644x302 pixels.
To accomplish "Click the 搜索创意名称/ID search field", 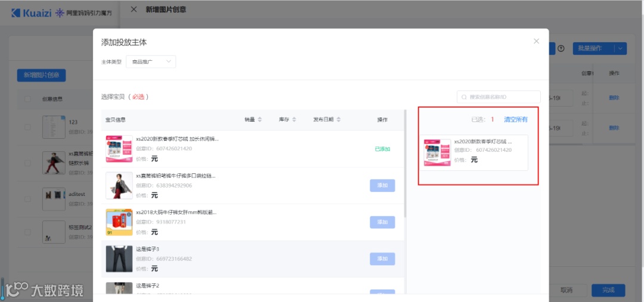I will coord(499,97).
